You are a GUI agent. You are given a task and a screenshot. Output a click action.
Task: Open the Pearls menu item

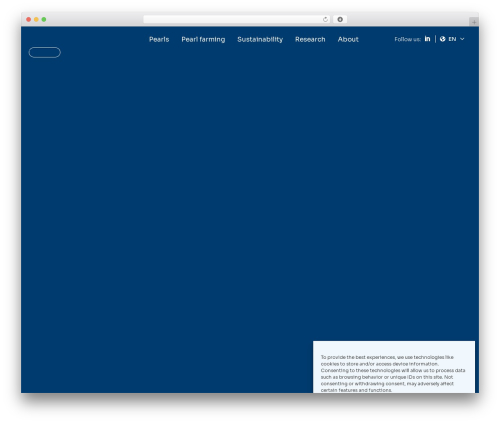pos(159,39)
